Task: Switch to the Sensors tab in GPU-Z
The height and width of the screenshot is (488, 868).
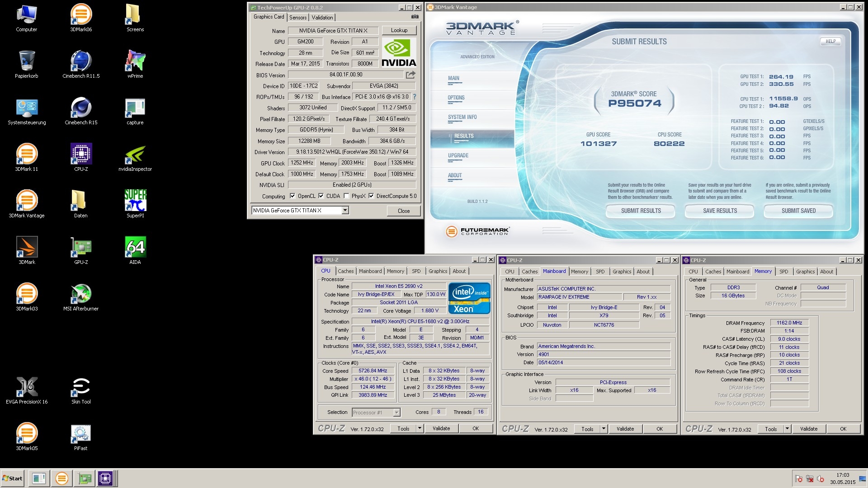Action: click(x=298, y=18)
